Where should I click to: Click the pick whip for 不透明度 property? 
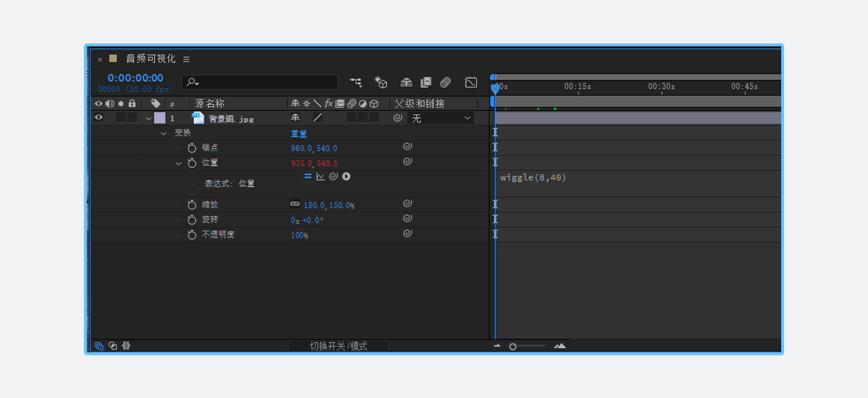(407, 234)
